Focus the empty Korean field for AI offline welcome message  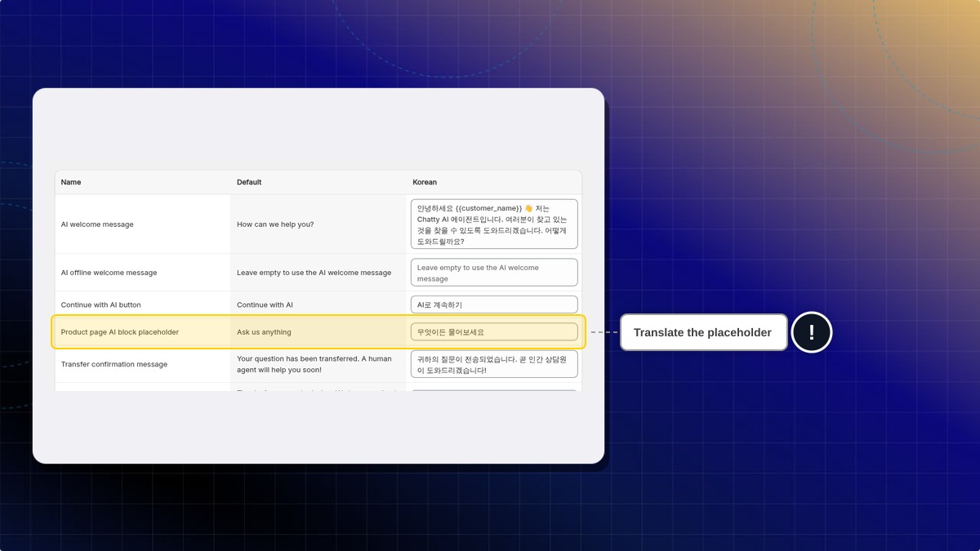click(494, 273)
